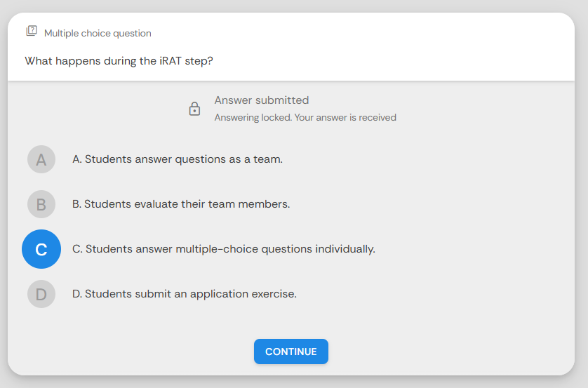Click the 'Answer submitted' heading

click(262, 100)
